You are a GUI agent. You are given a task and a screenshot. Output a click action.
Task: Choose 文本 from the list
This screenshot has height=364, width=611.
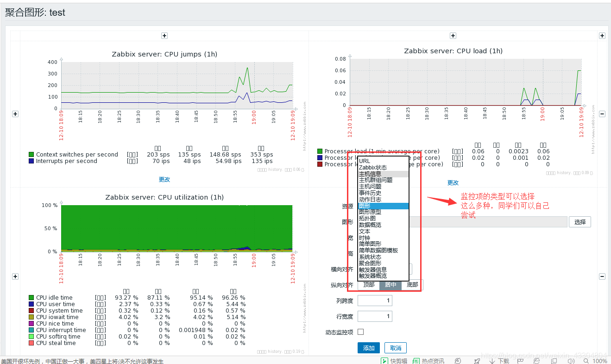click(383, 231)
